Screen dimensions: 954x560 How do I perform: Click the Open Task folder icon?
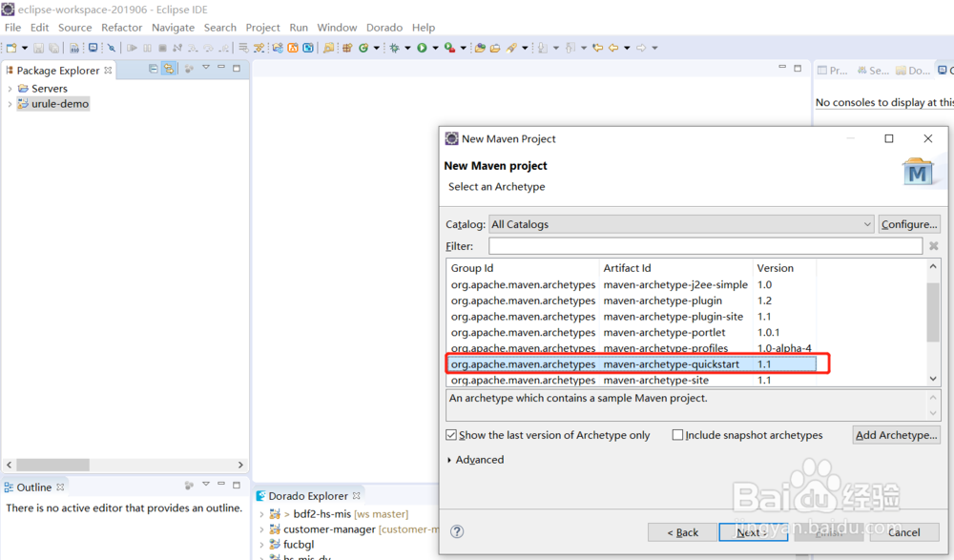pyautogui.click(x=495, y=48)
